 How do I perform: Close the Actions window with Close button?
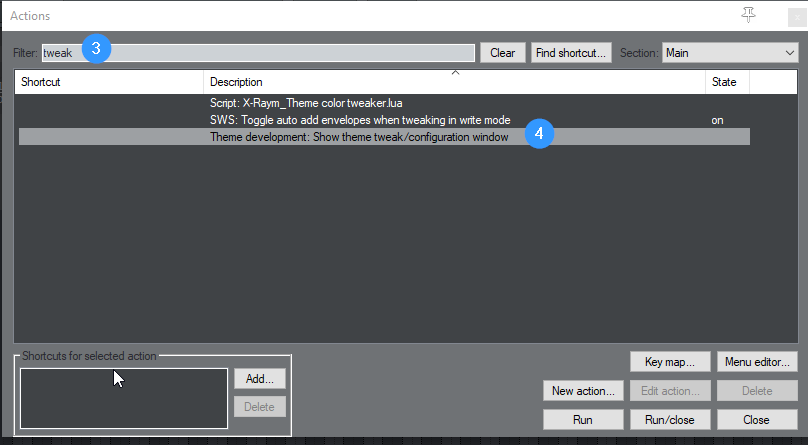coord(757,419)
